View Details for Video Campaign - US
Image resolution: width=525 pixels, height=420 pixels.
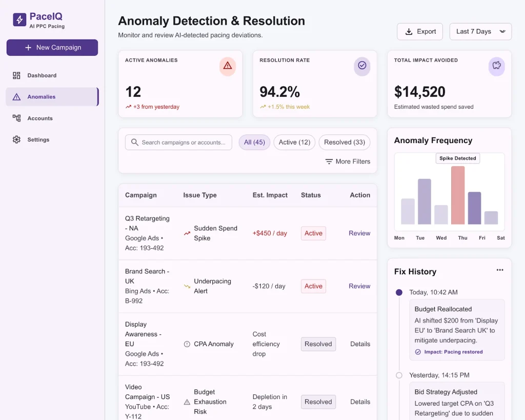[x=360, y=402]
